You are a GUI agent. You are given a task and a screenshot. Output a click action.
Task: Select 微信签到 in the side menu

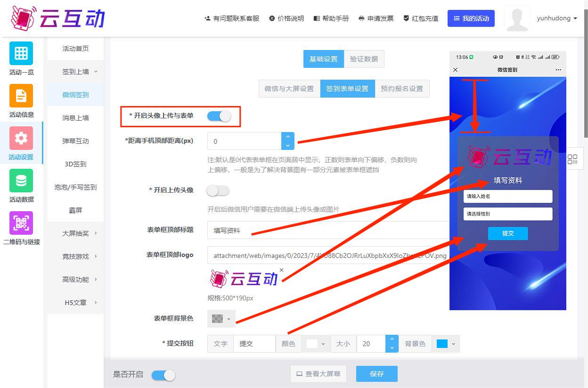tap(75, 95)
